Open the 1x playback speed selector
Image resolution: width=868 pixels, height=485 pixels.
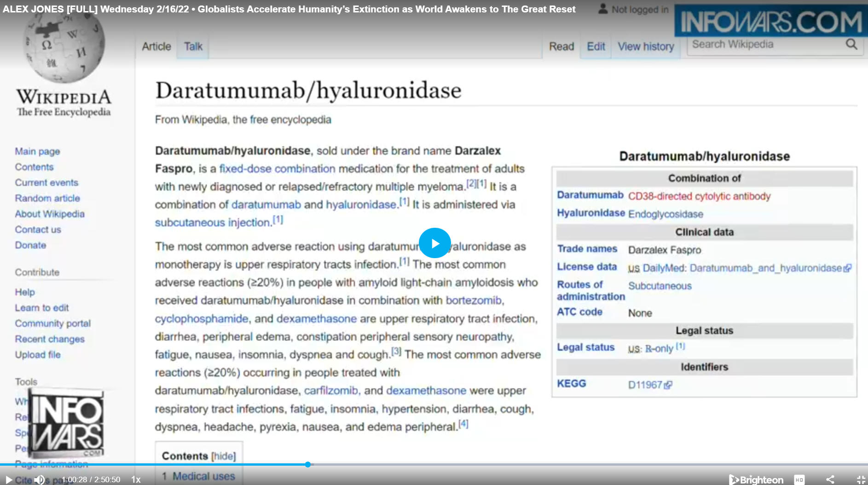136,479
